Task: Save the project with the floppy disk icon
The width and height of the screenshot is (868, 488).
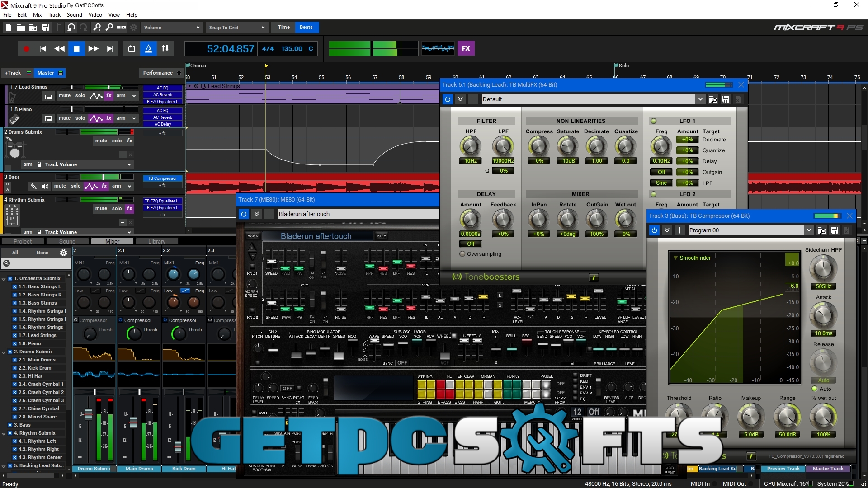Action: [45, 28]
